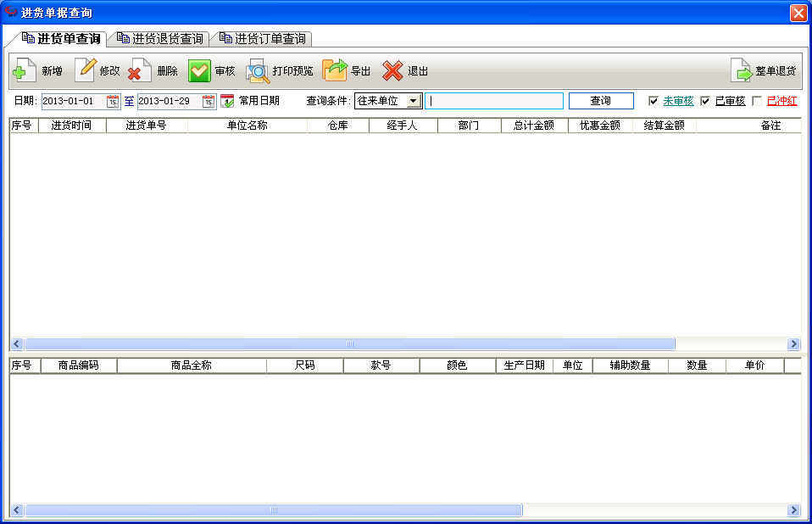The image size is (812, 524).
Task: Enable the 已冲红 checkbox
Action: tap(757, 101)
